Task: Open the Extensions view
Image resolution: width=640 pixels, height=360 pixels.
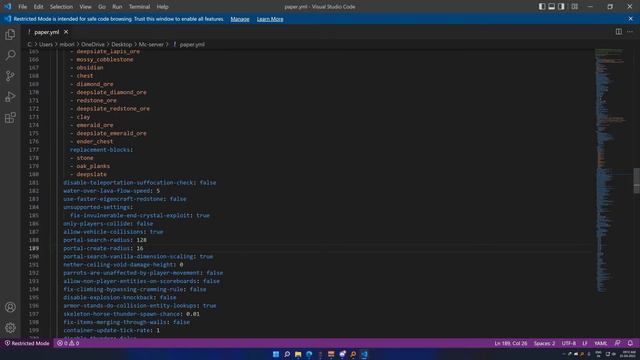Action: pos(10,118)
